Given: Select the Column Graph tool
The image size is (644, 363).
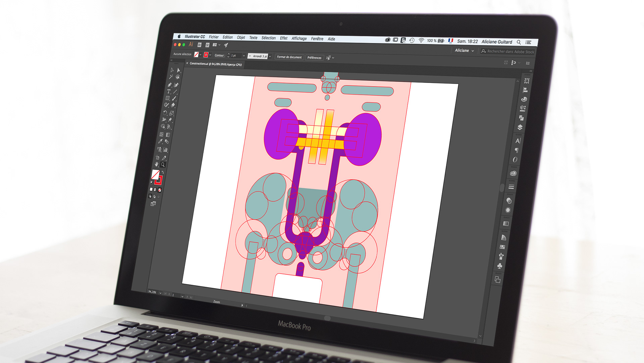Looking at the screenshot, I should pyautogui.click(x=166, y=150).
